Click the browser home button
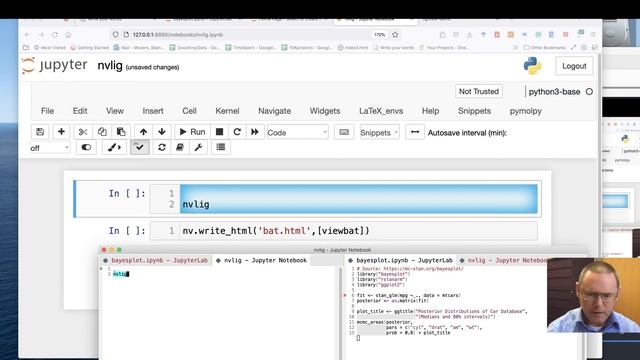The height and width of the screenshot is (360, 640). [x=69, y=35]
